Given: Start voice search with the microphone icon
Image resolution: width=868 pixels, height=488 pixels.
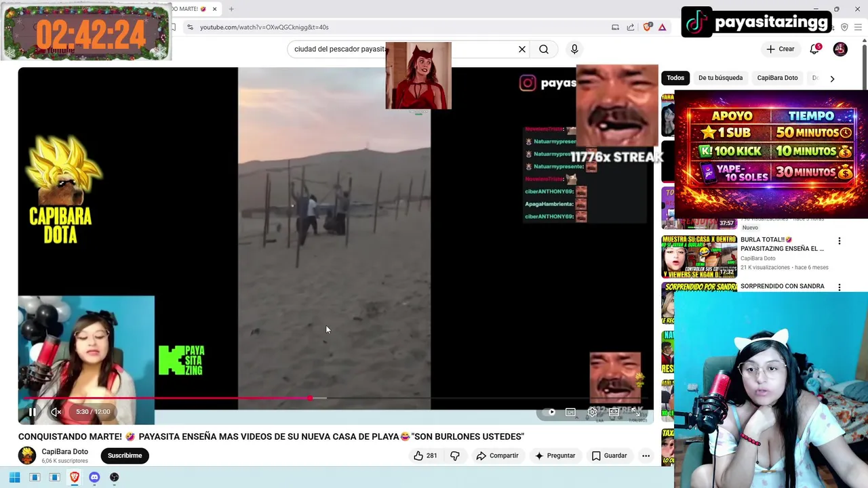Looking at the screenshot, I should (x=574, y=49).
